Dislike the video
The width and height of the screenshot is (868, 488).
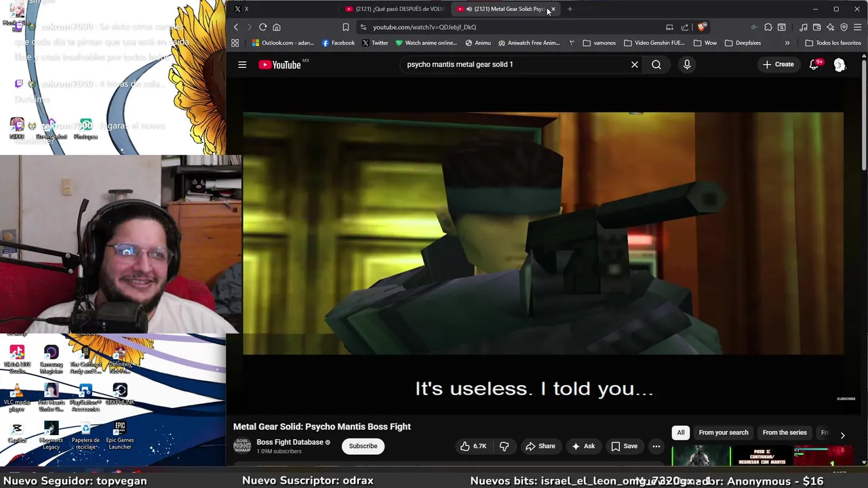[x=504, y=446]
